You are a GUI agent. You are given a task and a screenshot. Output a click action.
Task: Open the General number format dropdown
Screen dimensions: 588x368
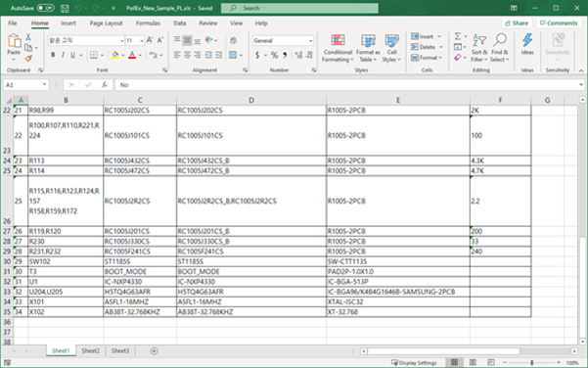[310, 40]
